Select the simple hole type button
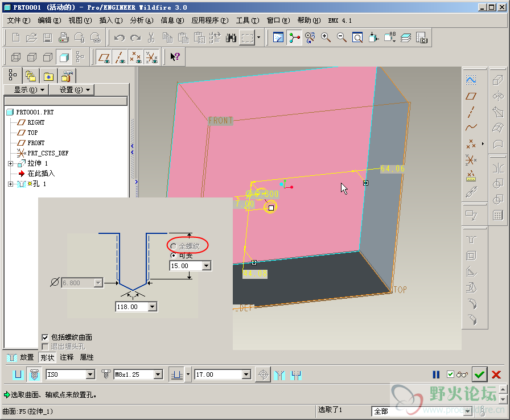The image size is (510, 420). tap(18, 375)
